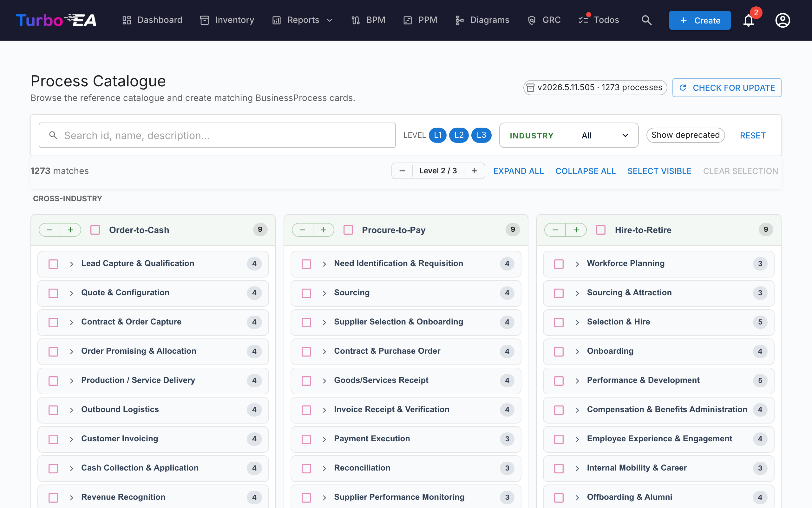Select the Procure-to-Pay checkbox

(348, 230)
